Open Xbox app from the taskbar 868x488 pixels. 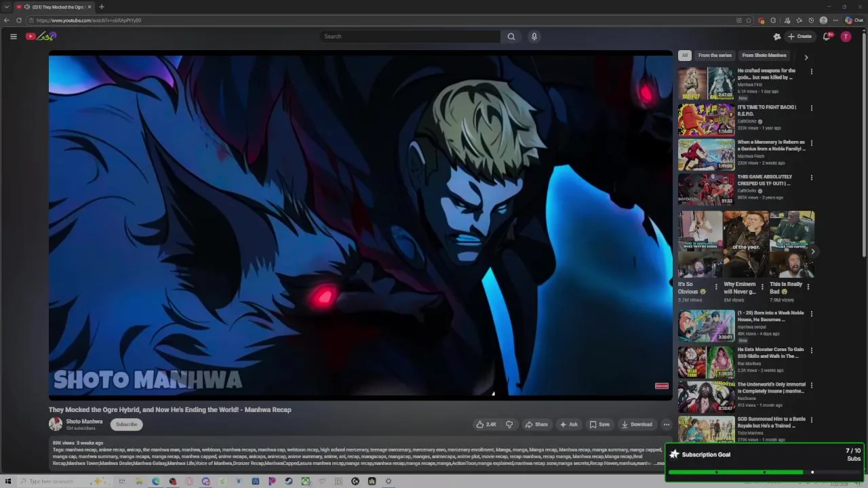[306, 481]
